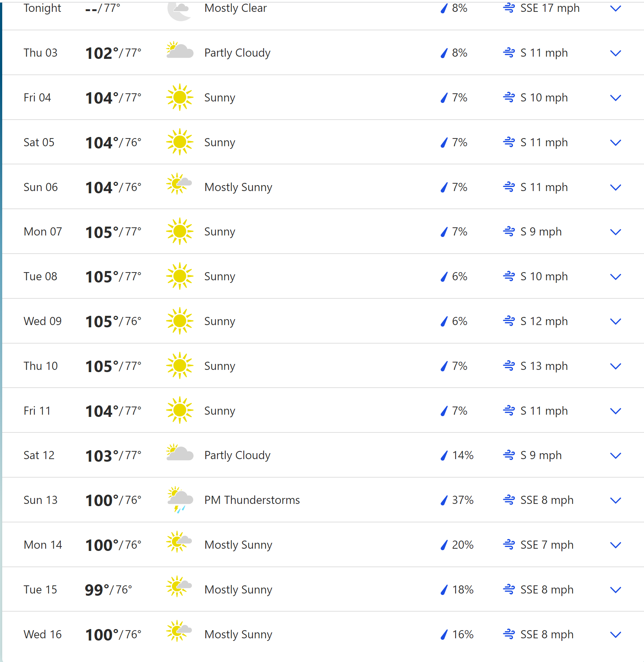Viewport: 644px width, 662px height.
Task: Open details chevron for Wed 16
Action: (615, 635)
